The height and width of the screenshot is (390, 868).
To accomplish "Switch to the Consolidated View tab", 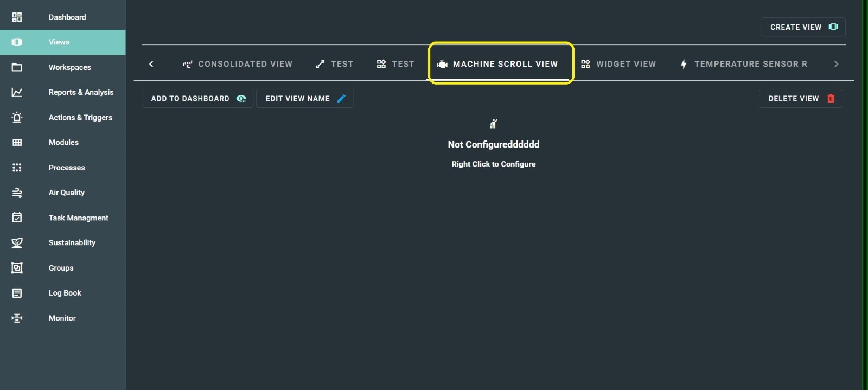I will point(238,64).
